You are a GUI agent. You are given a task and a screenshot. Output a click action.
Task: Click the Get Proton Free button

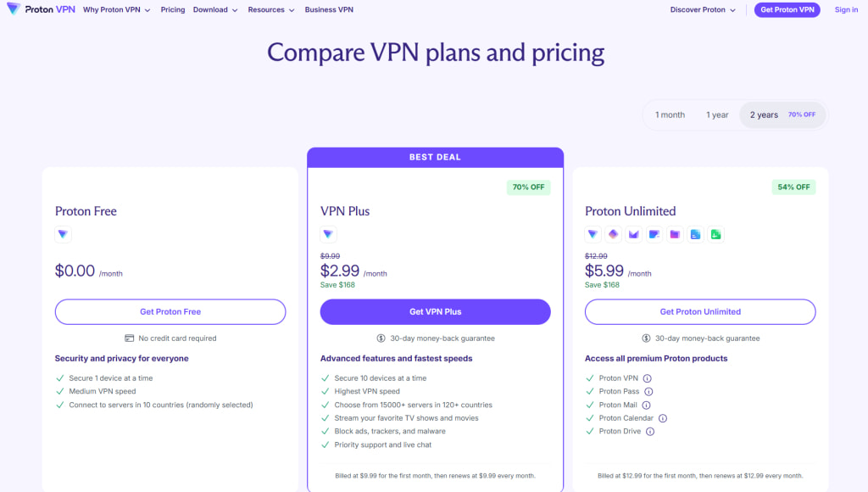[170, 312]
